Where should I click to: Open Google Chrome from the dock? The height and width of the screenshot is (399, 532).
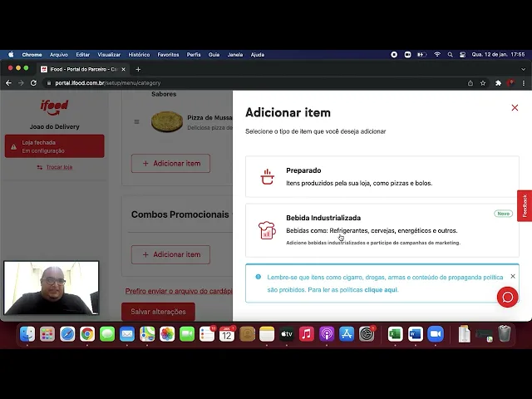pyautogui.click(x=87, y=334)
